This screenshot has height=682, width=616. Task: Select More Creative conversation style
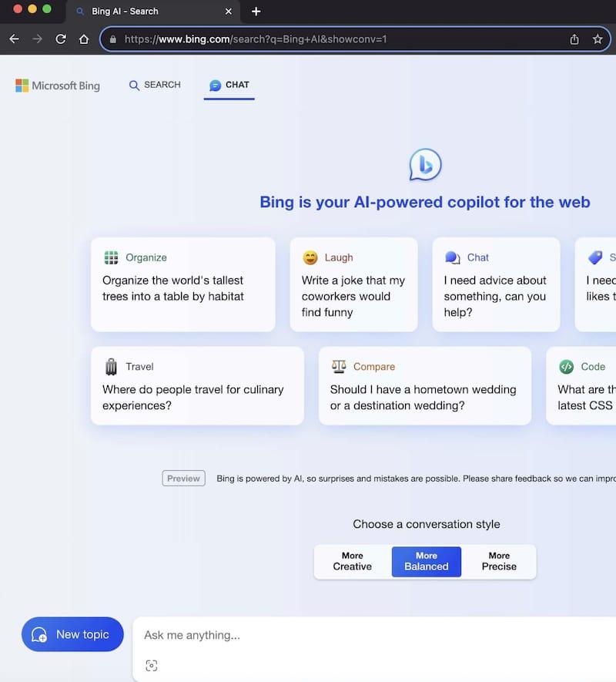pos(353,562)
